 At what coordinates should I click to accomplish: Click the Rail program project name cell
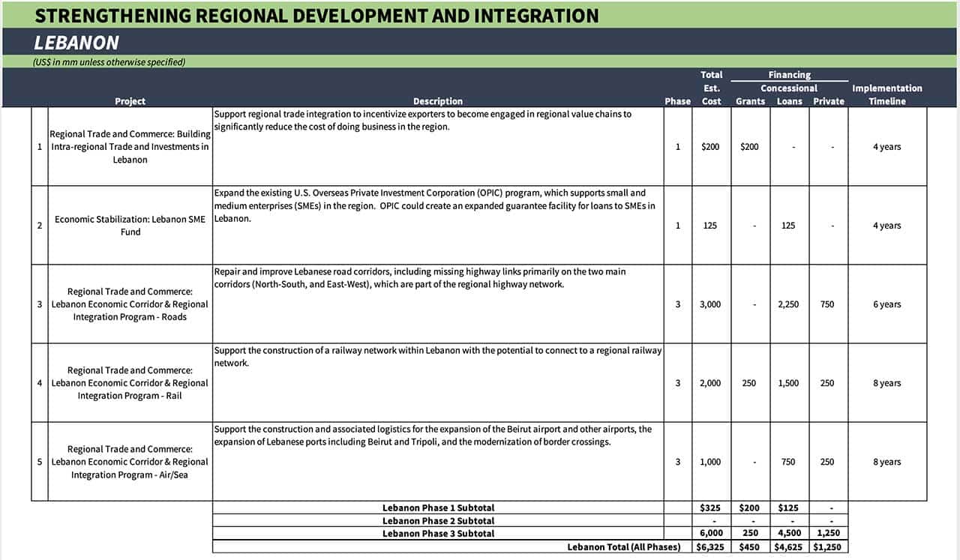coord(130,383)
